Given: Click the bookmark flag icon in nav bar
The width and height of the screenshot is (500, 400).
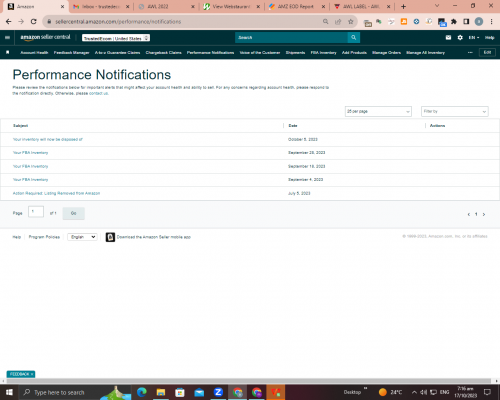Looking at the screenshot, I should (8, 52).
